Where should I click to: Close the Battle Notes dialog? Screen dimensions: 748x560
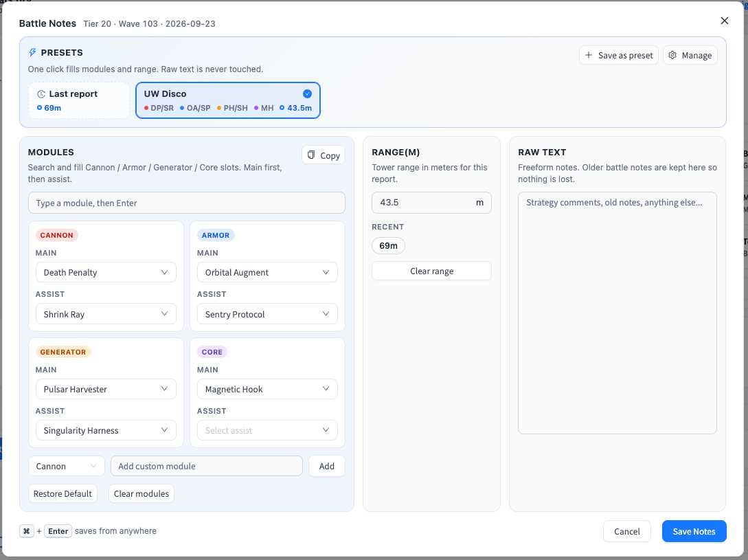[724, 21]
